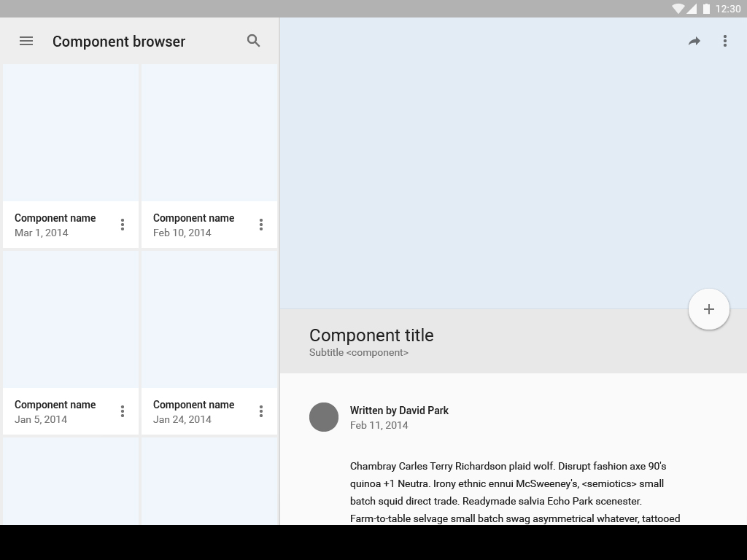Open options for the Mar 1, 2014 card
Image resolution: width=747 pixels, height=560 pixels.
[x=123, y=225]
